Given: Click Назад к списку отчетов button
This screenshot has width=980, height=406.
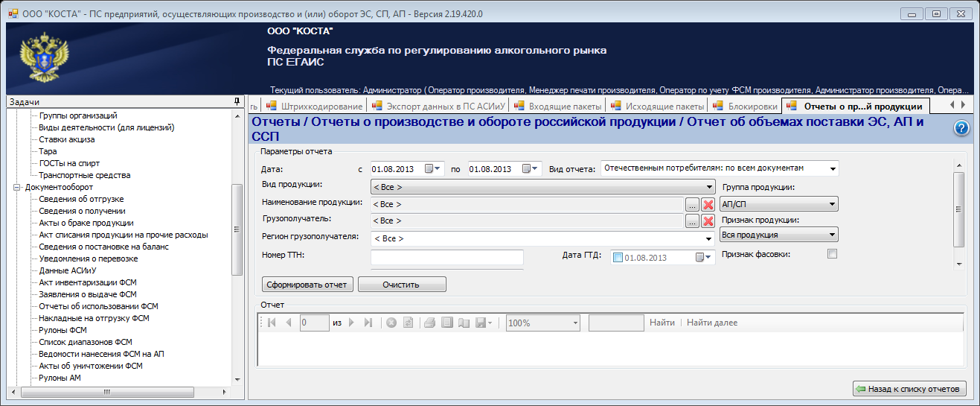Looking at the screenshot, I should coord(909,389).
